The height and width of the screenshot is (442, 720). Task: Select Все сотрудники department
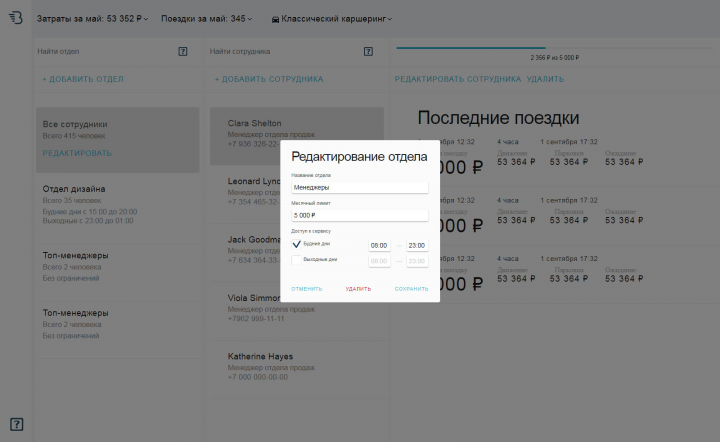tap(118, 140)
